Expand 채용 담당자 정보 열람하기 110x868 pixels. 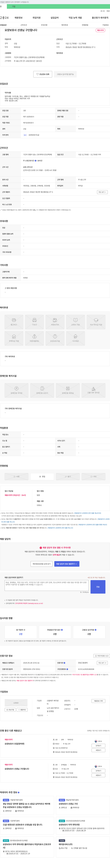tap(67, 564)
